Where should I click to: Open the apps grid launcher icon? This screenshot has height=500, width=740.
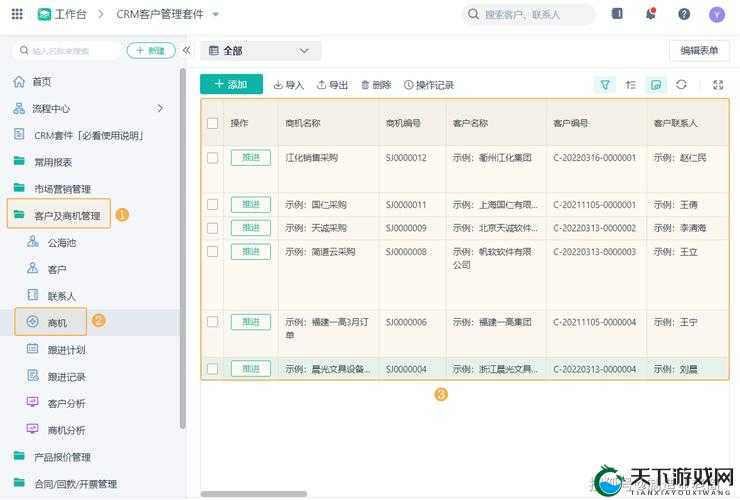(x=17, y=14)
